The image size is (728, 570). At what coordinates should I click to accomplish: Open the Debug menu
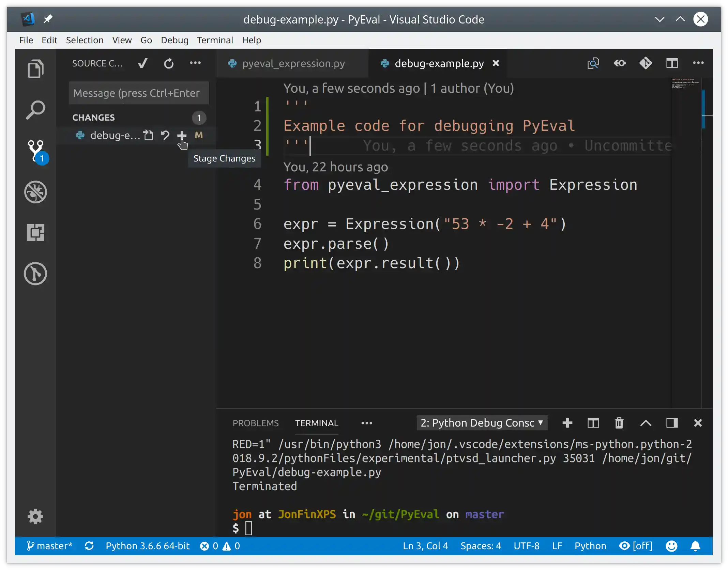point(175,40)
